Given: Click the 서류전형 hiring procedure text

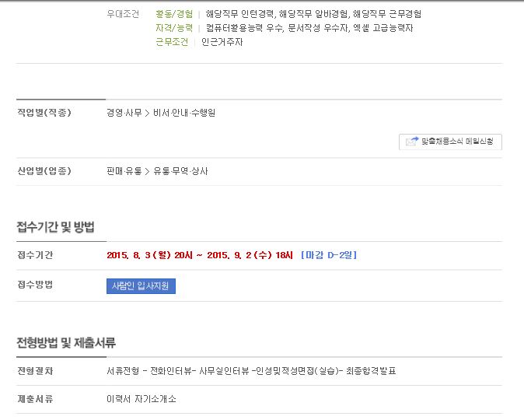Looking at the screenshot, I should pos(123,371).
